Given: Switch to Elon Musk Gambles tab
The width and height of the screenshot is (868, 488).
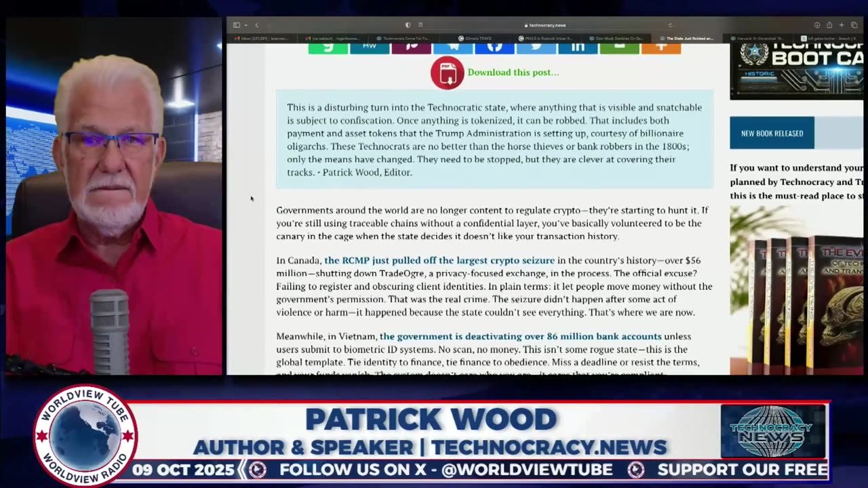Looking at the screenshot, I should click(x=616, y=39).
